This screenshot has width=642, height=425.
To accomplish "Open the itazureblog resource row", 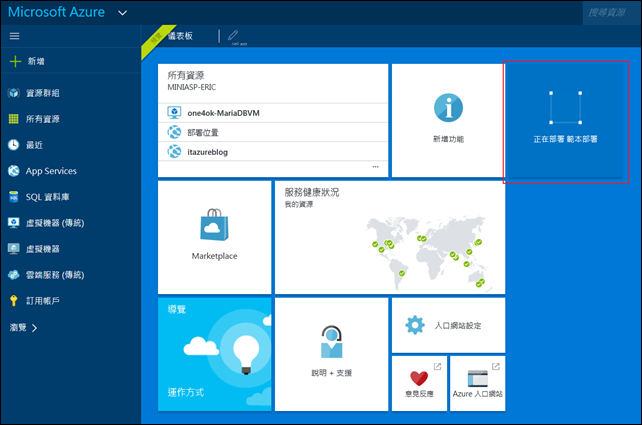I will coord(273,151).
